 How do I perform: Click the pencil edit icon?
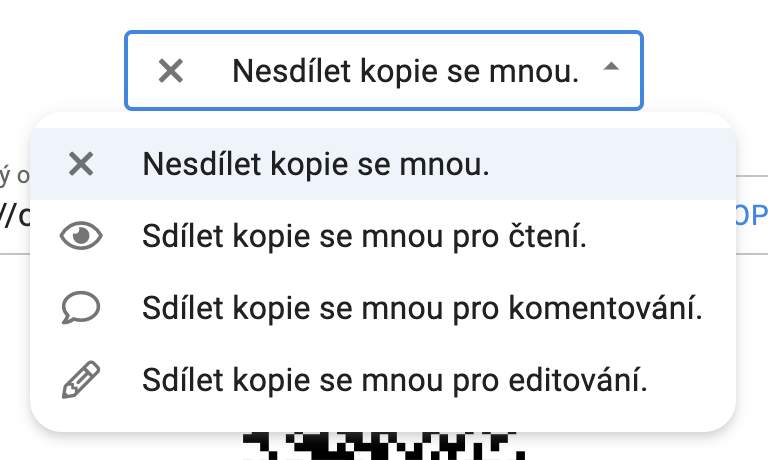coord(81,379)
